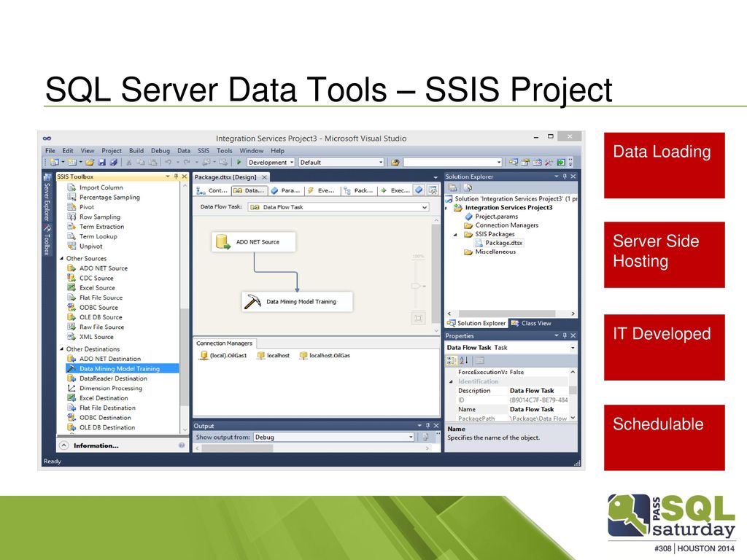The image size is (747, 560).
Task: Select the Dimension Processing destination icon
Action: click(71, 388)
